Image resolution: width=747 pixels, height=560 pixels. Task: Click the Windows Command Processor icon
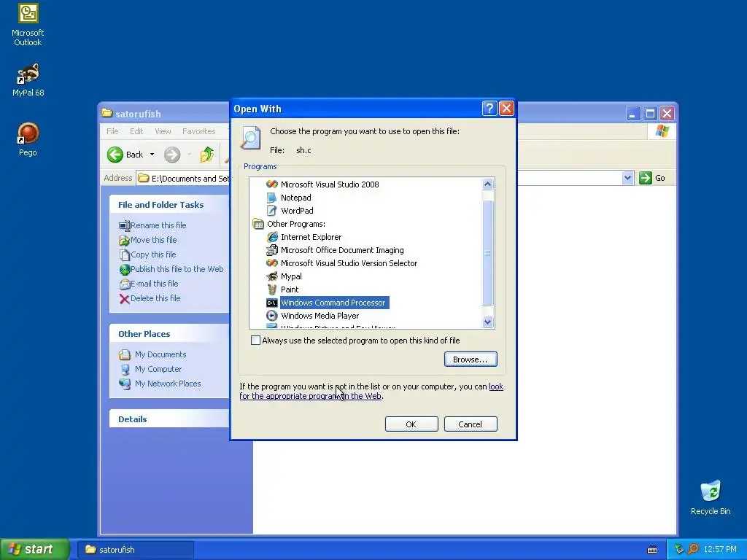pyautogui.click(x=271, y=303)
